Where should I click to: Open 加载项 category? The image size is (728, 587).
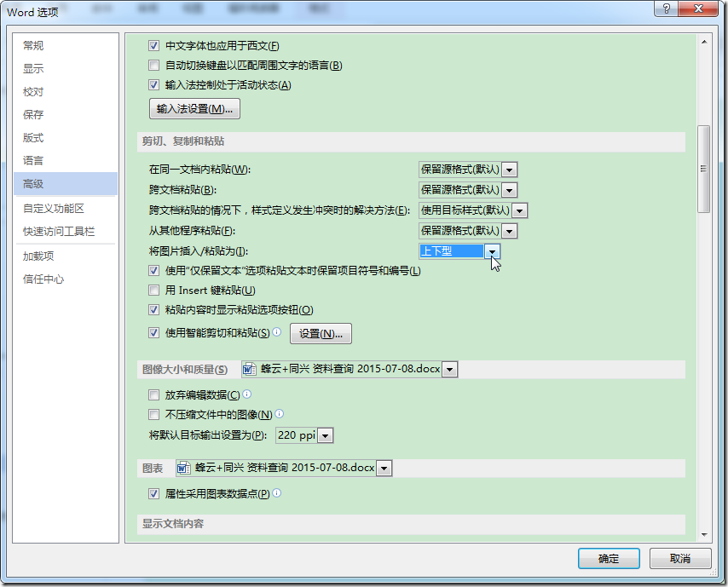66,256
